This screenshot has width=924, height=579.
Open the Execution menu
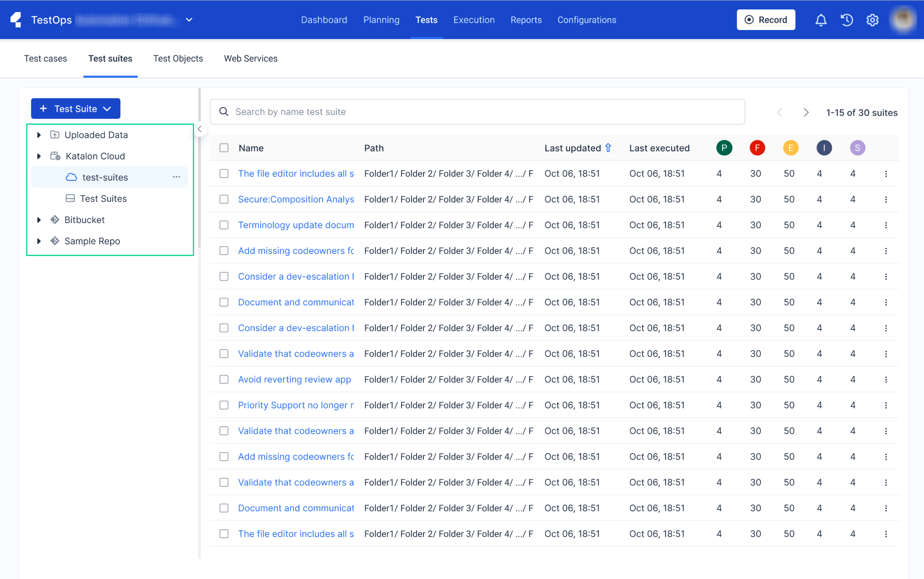click(x=474, y=20)
